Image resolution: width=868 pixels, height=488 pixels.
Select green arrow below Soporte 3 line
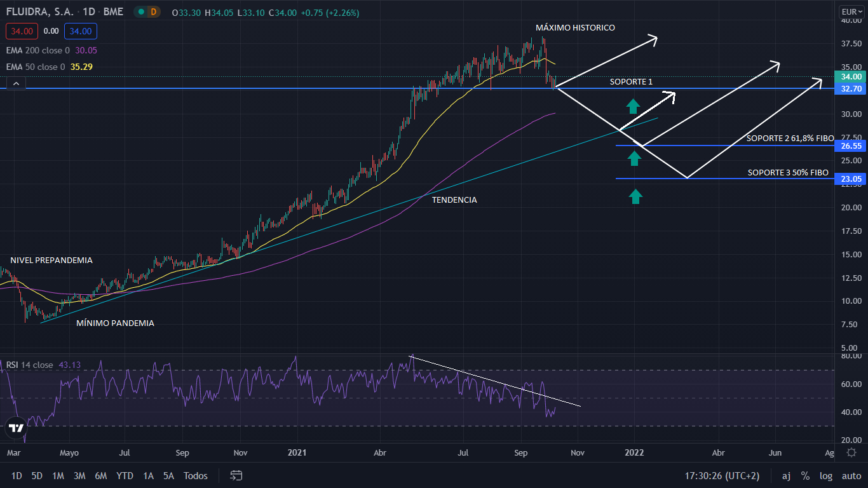[635, 196]
